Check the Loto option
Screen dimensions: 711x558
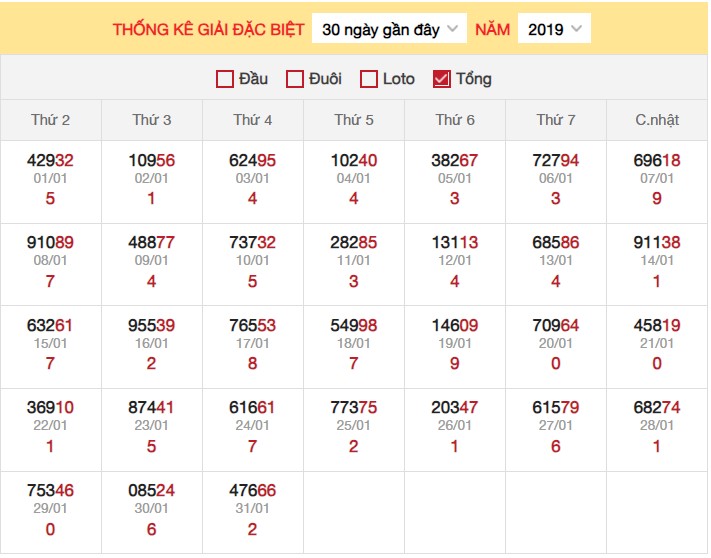pyautogui.click(x=369, y=79)
